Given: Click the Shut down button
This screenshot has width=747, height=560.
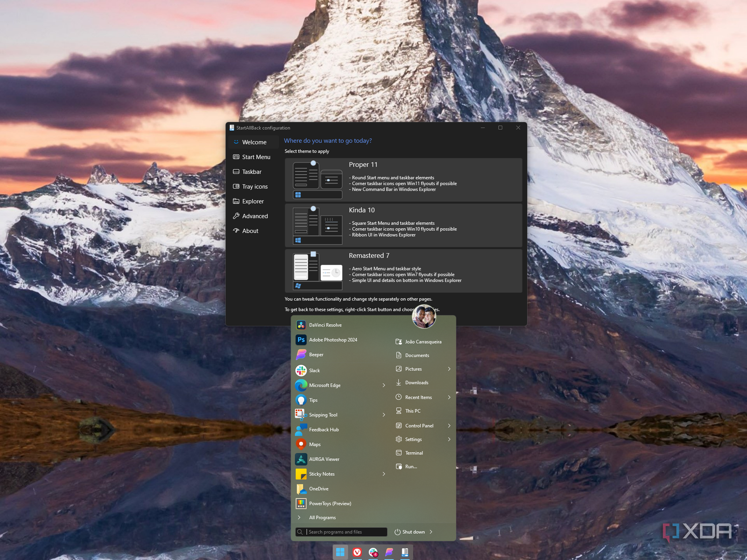Looking at the screenshot, I should [410, 532].
